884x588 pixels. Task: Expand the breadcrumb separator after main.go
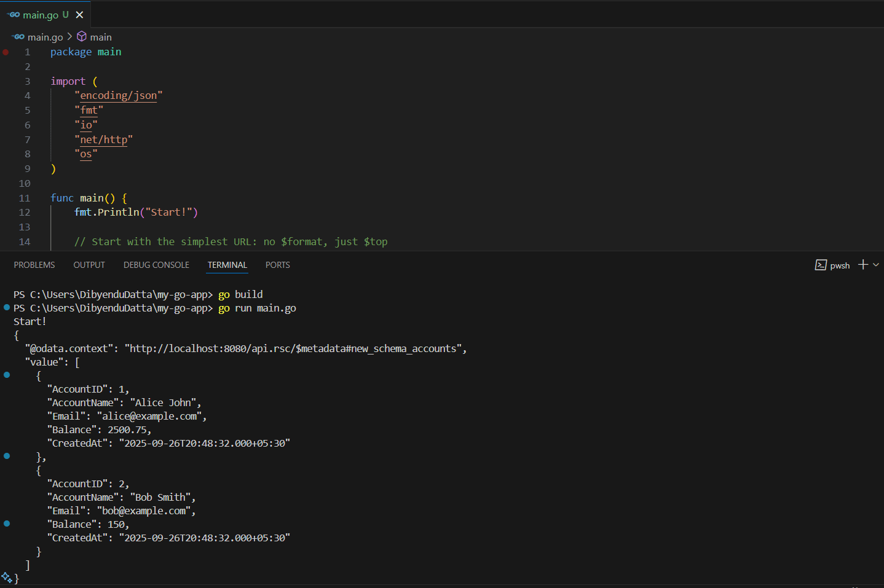pyautogui.click(x=69, y=37)
